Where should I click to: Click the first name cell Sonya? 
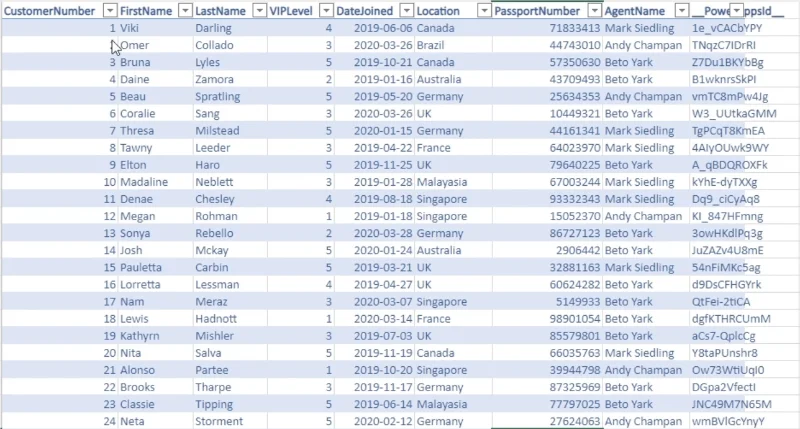pyautogui.click(x=156, y=233)
